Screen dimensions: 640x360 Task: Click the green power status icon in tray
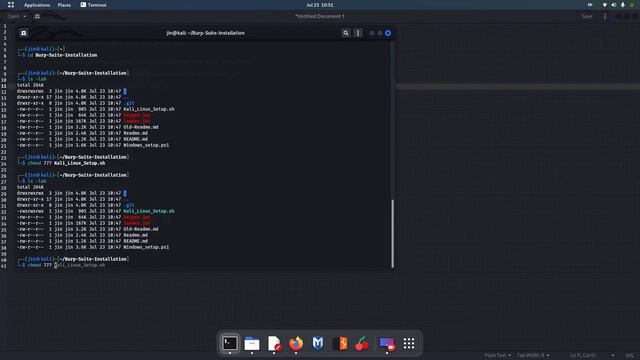pos(632,5)
